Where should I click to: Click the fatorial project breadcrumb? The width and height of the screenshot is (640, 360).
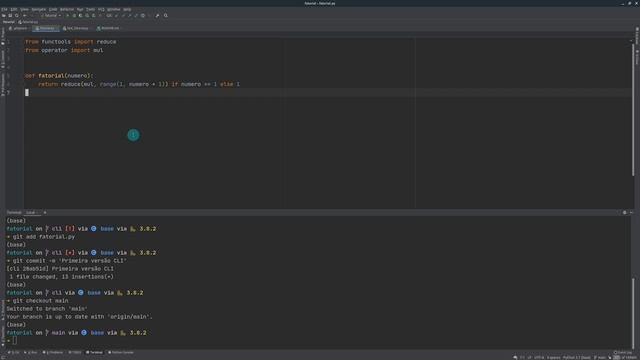9,22
